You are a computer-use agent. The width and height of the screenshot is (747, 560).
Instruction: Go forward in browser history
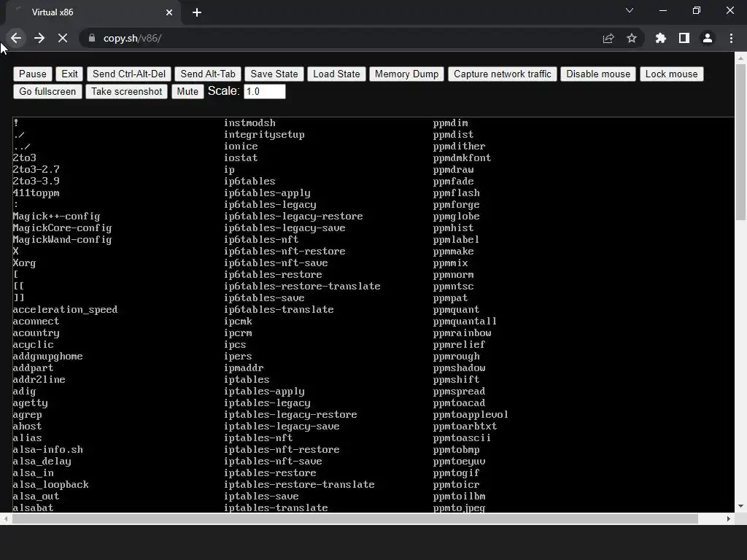tap(39, 38)
